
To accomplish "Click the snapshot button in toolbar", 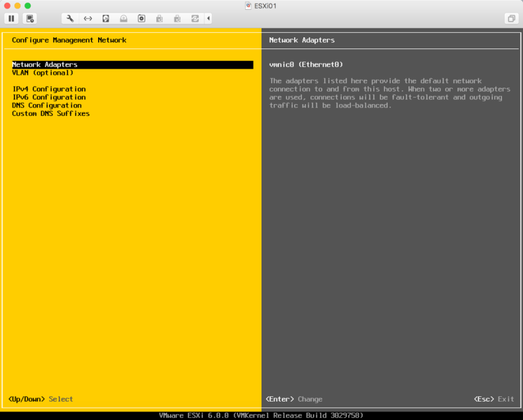I will tap(30, 18).
